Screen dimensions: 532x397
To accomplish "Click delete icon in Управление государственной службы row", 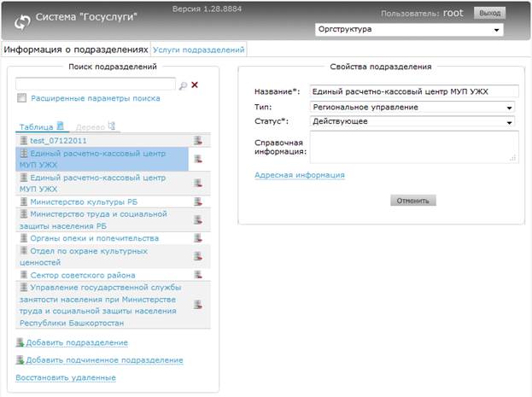I will [198, 305].
